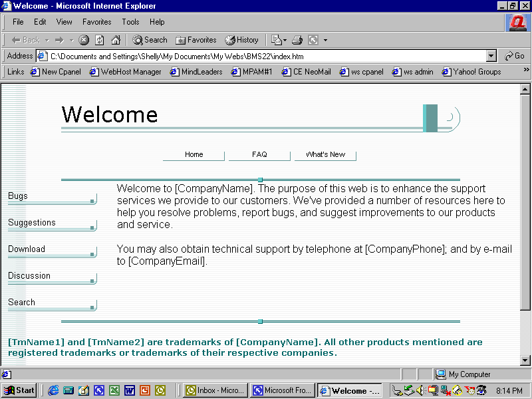This screenshot has height=399, width=532.
Task: Click the volume speaker tray icon
Action: point(420,390)
